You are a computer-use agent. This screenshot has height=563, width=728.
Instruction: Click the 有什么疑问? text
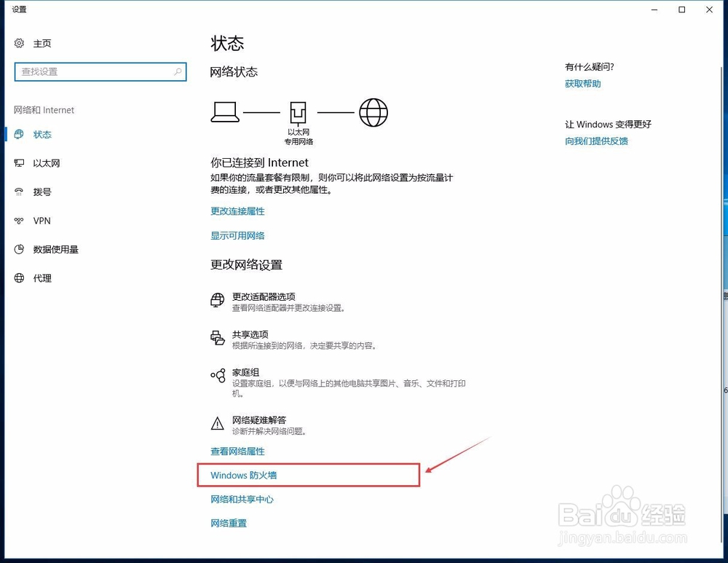pyautogui.click(x=589, y=67)
